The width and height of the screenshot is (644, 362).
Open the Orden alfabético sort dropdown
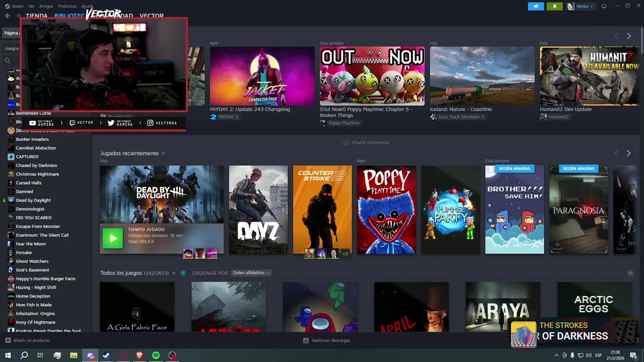click(x=251, y=273)
